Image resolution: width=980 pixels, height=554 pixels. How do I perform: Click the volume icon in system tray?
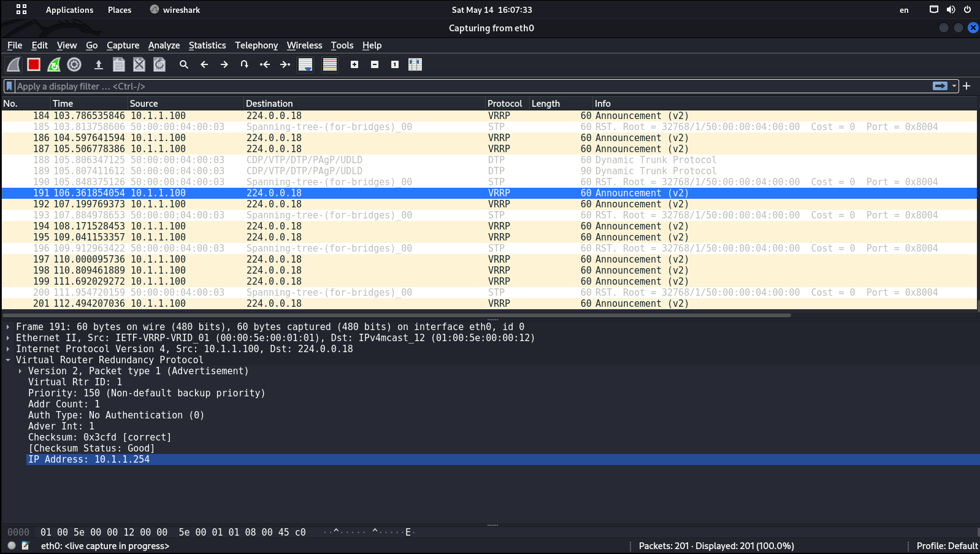click(x=951, y=10)
